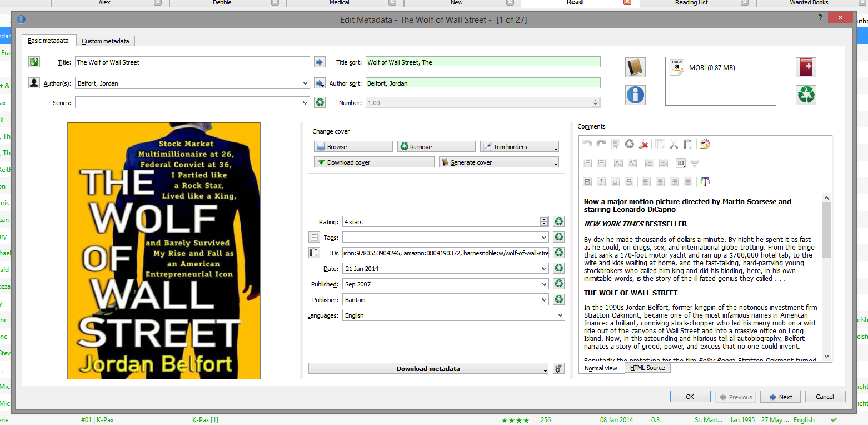
Task: Toggle underline formatting in comments
Action: 615,181
